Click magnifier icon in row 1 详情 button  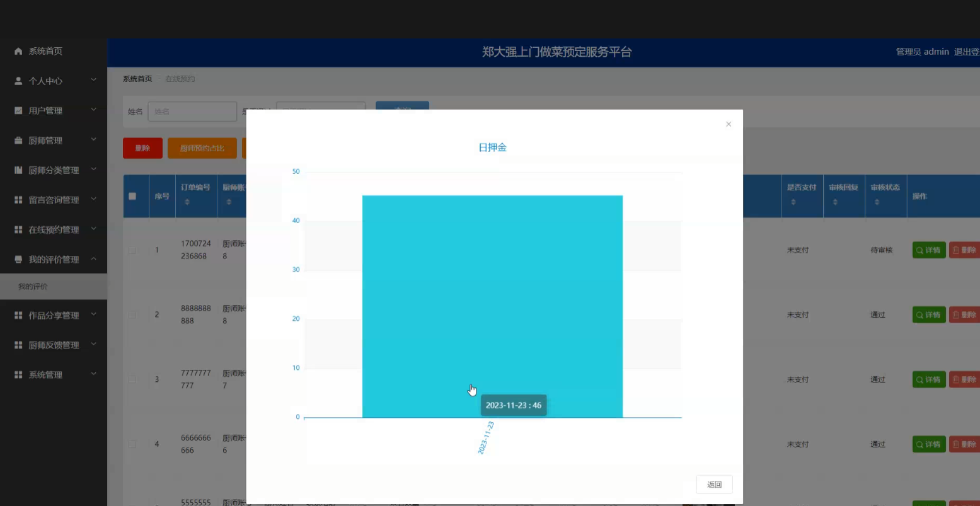point(920,250)
